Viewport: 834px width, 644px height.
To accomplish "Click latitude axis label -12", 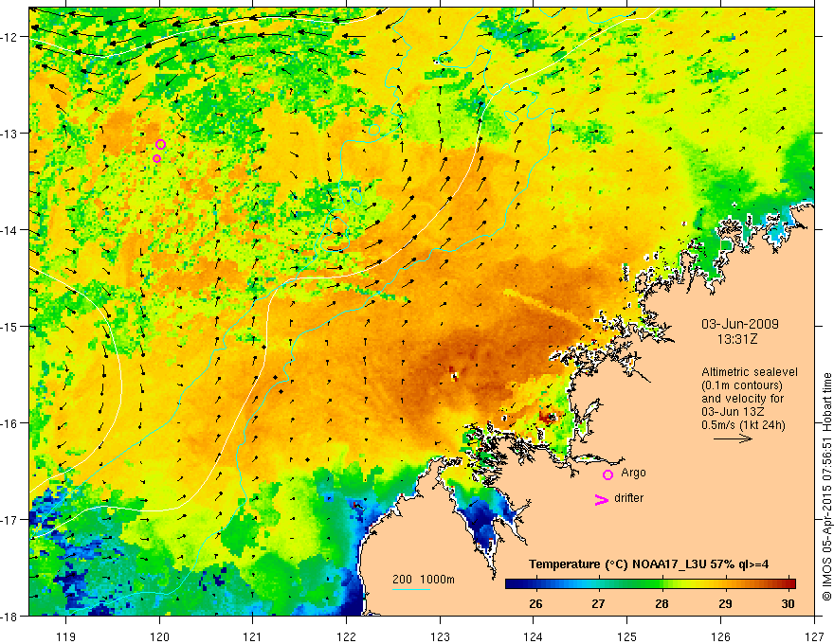I will (10, 37).
